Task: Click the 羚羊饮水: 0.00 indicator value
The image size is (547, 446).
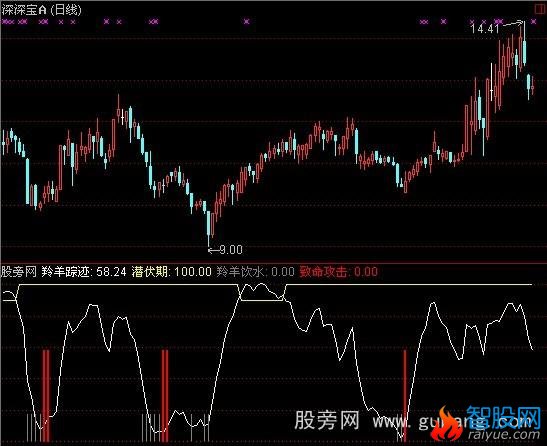Action: click(x=255, y=272)
